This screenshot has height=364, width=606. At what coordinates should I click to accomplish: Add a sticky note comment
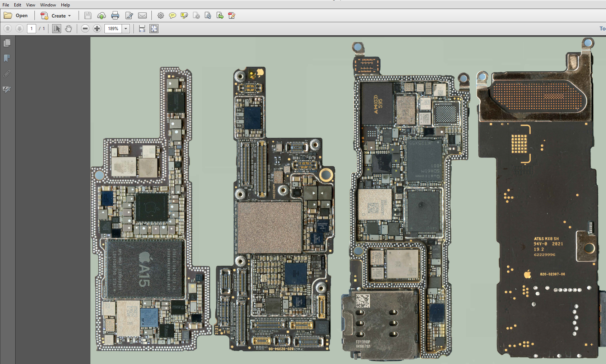pyautogui.click(x=173, y=15)
